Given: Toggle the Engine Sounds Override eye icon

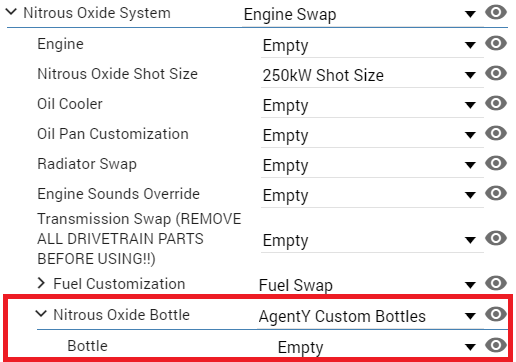Looking at the screenshot, I should pyautogui.click(x=496, y=193).
